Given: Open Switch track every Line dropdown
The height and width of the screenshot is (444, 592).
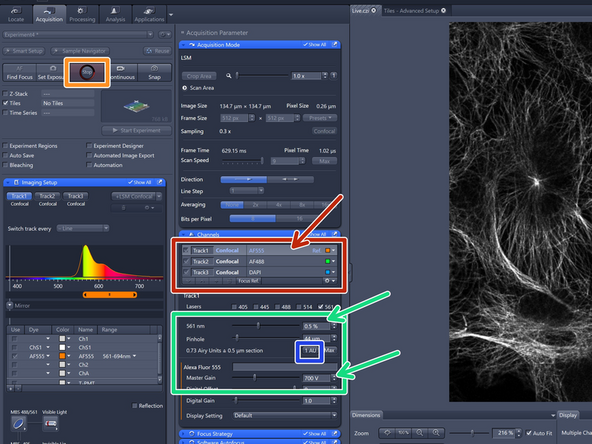Looking at the screenshot, I should click(x=83, y=228).
